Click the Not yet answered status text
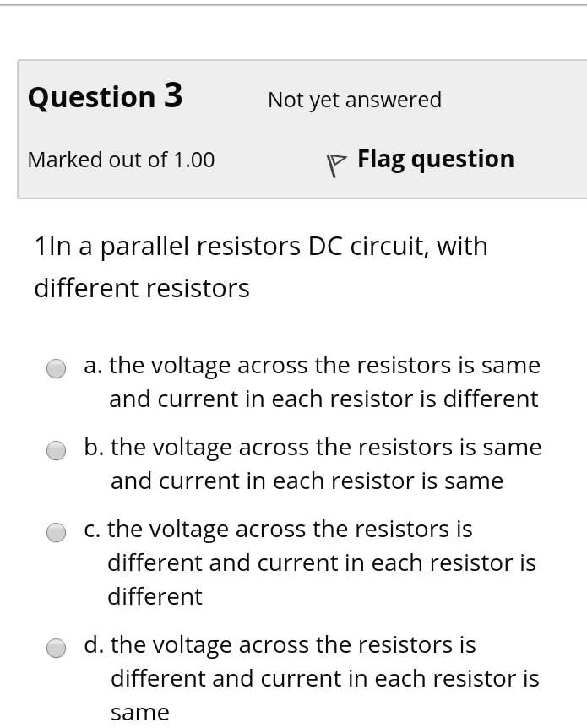 tap(355, 100)
